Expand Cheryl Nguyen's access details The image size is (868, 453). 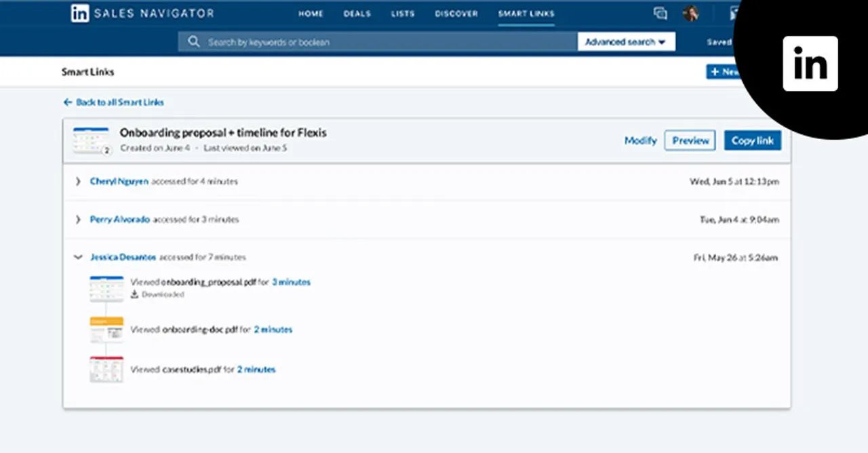click(78, 182)
